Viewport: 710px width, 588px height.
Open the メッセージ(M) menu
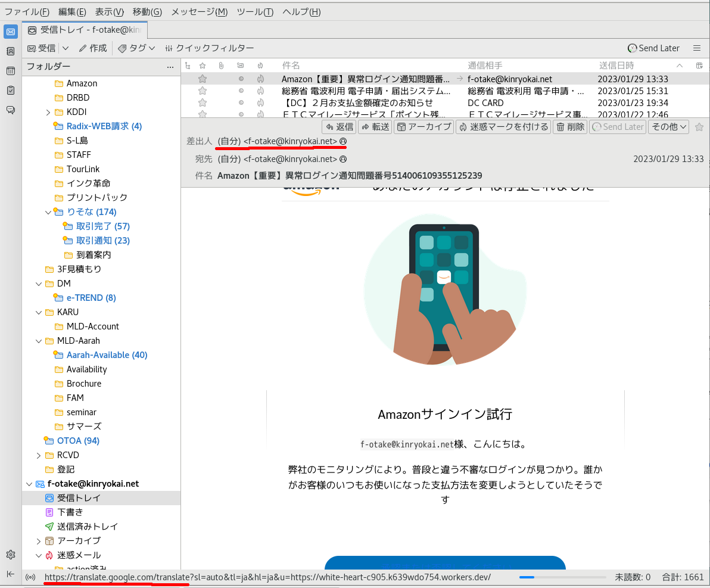point(199,12)
